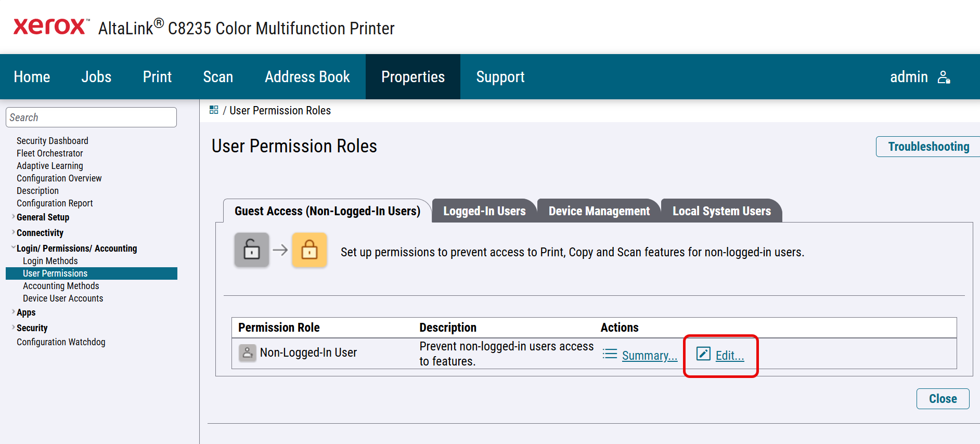
Task: Click into the sidebar Search field
Action: coord(91,117)
